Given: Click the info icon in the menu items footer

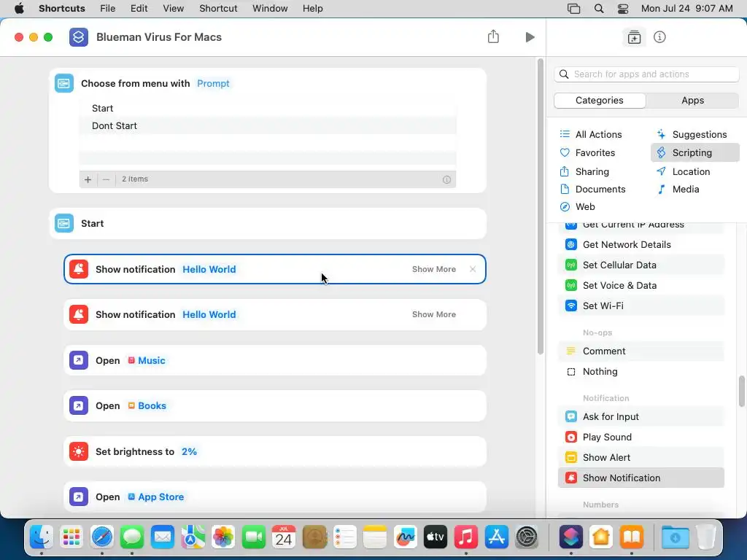Looking at the screenshot, I should (446, 179).
